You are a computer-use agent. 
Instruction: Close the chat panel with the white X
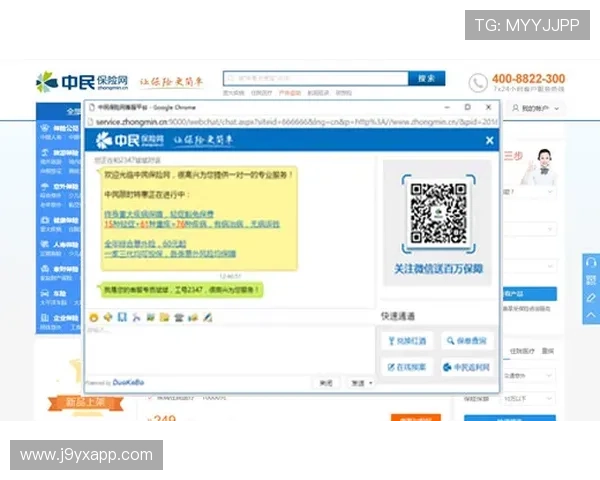pyautogui.click(x=489, y=140)
